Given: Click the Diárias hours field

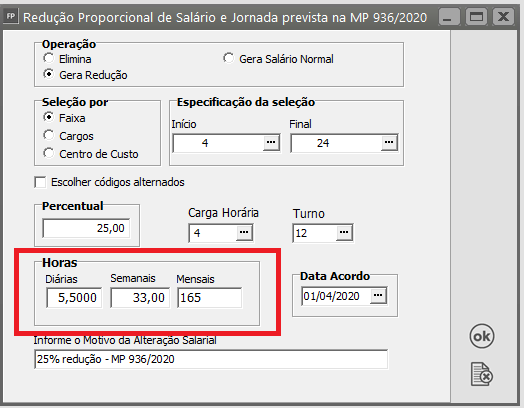Looking at the screenshot, I should point(74,297).
